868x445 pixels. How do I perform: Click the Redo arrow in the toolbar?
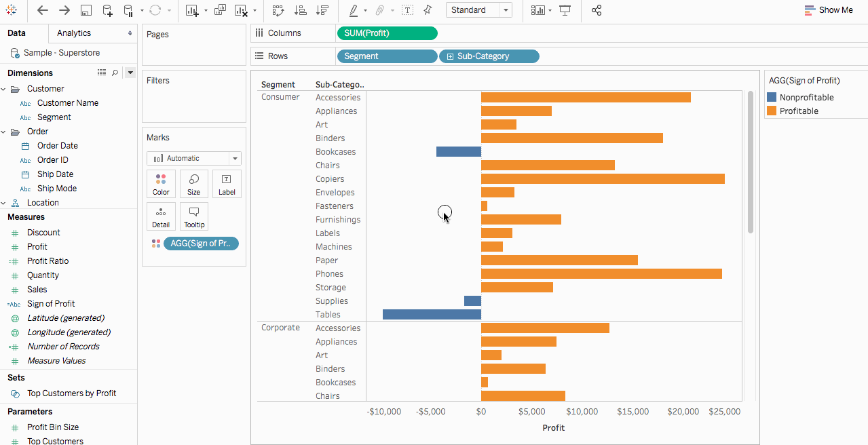64,10
